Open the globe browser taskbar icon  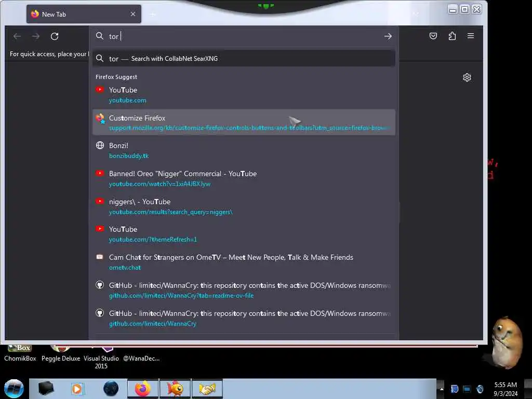coord(111,389)
